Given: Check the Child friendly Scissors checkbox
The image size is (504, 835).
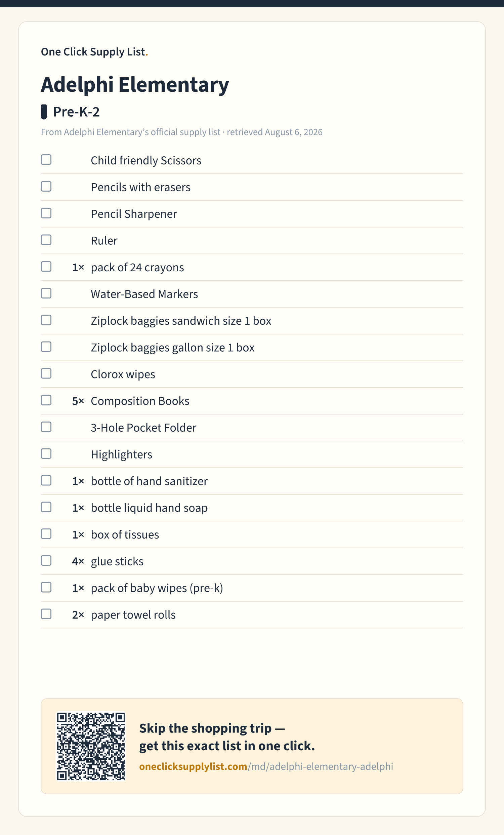Looking at the screenshot, I should point(46,160).
